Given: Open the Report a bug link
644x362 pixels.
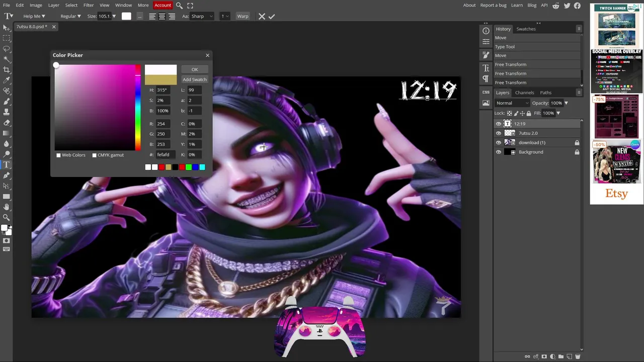Looking at the screenshot, I should coord(493,5).
